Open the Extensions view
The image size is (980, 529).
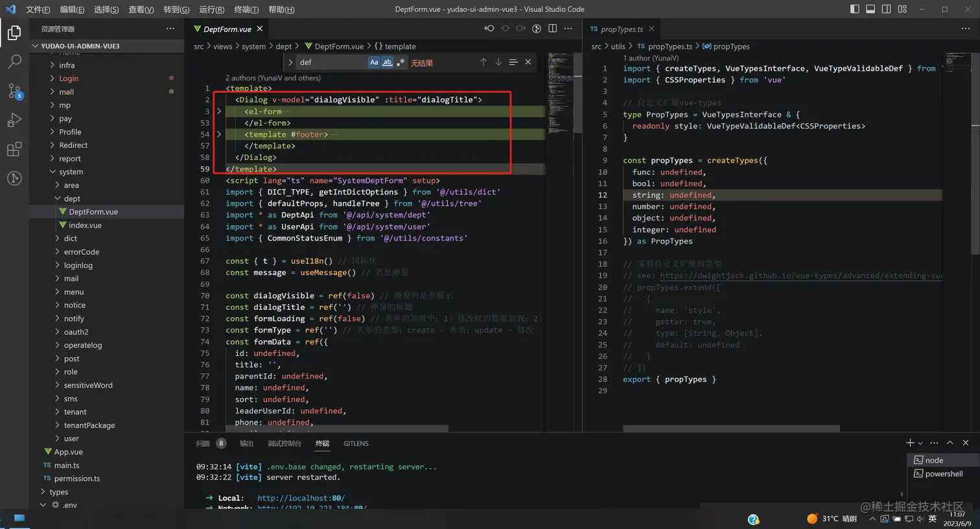pos(14,149)
